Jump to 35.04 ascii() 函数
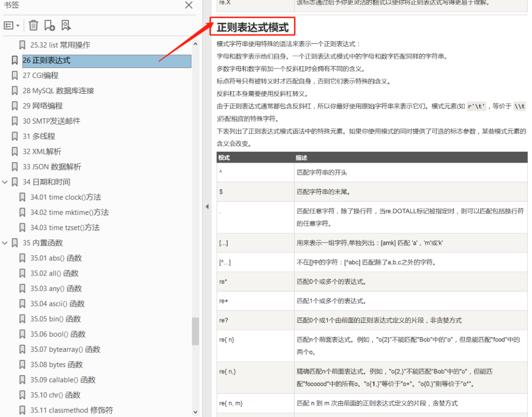The height and width of the screenshot is (417, 532). pyautogui.click(x=57, y=304)
